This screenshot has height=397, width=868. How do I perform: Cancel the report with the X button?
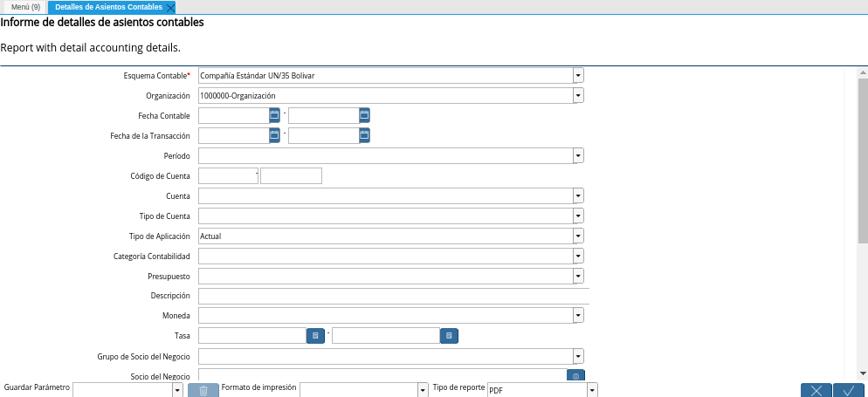tap(816, 390)
